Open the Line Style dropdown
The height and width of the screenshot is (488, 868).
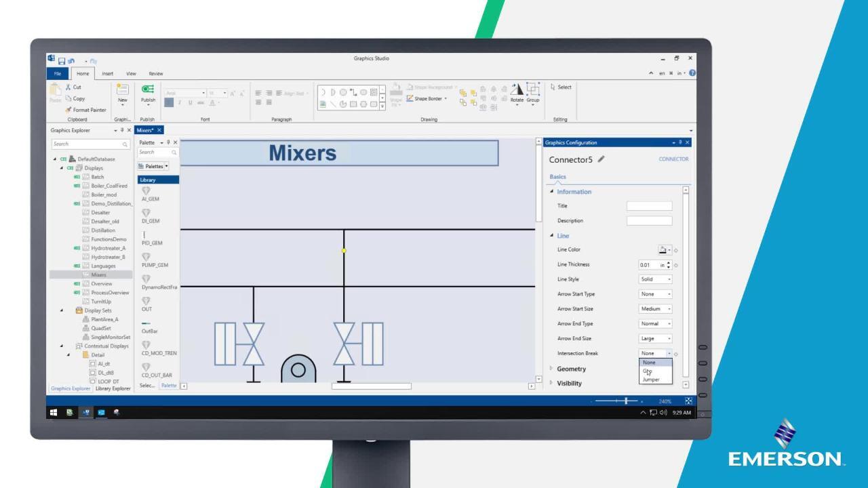655,279
